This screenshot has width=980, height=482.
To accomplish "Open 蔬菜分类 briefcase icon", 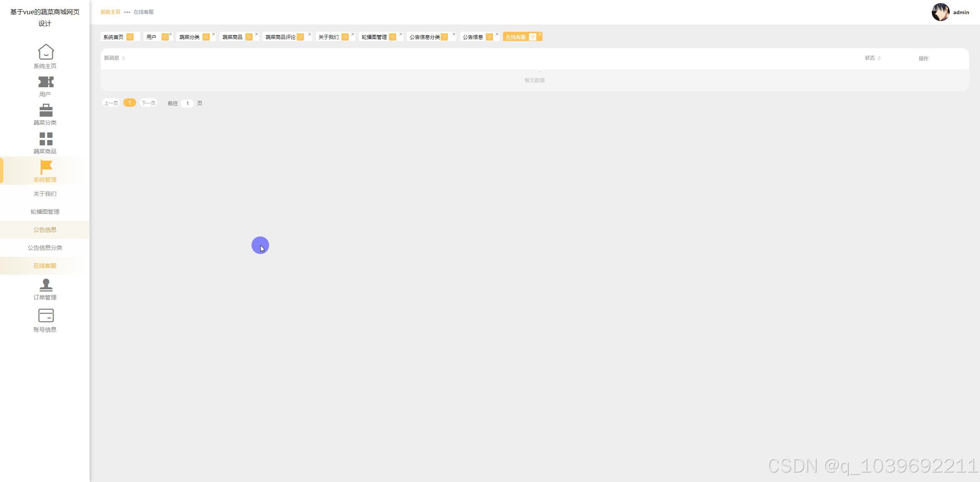I will (46, 111).
